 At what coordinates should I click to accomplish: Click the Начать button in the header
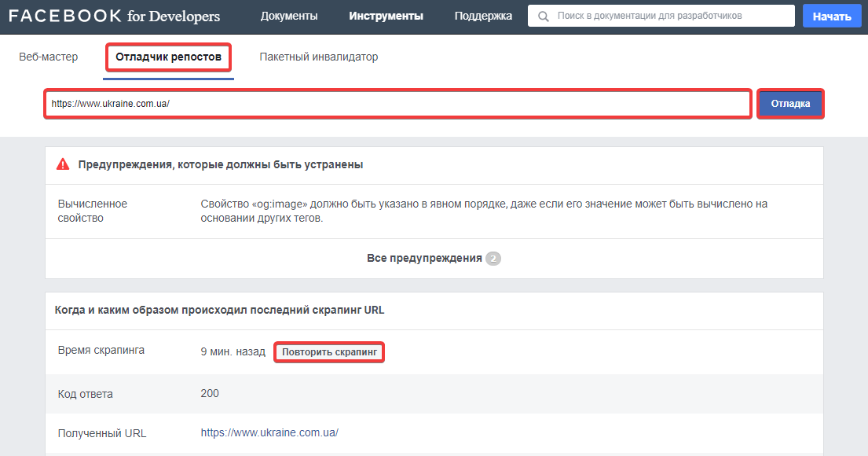(x=832, y=15)
